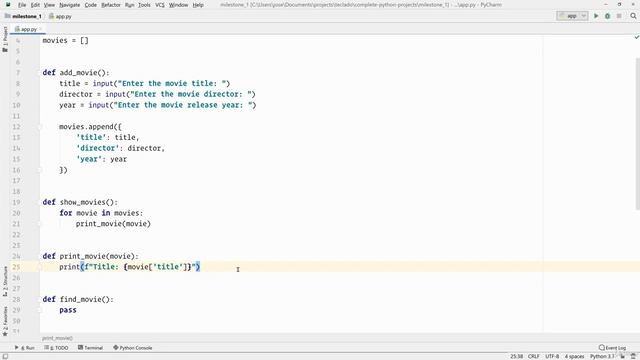Screen dimensions: 640x360
Task: Open Search Everywhere magnifier icon
Action: coord(633,16)
